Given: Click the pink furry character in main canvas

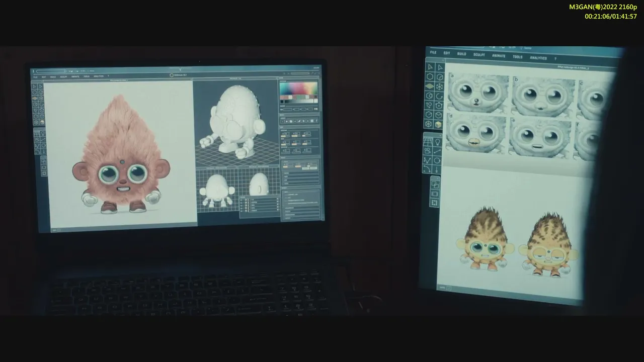Looking at the screenshot, I should (121, 155).
